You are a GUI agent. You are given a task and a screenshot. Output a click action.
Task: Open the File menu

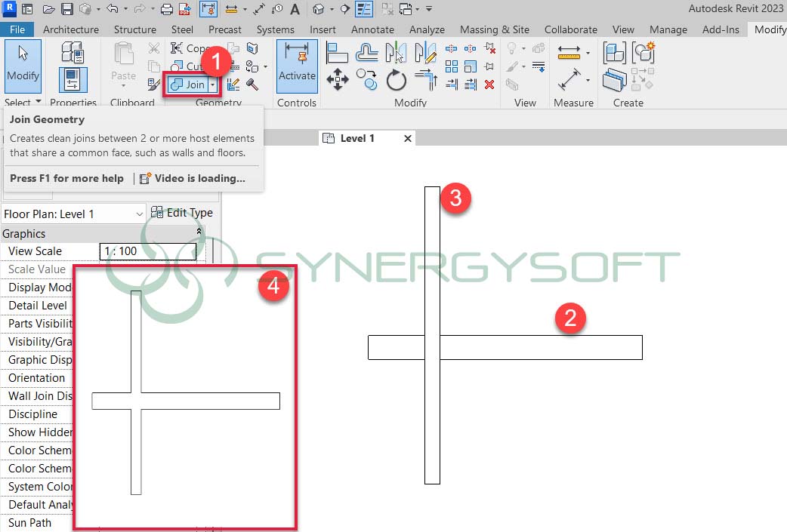[x=17, y=29]
